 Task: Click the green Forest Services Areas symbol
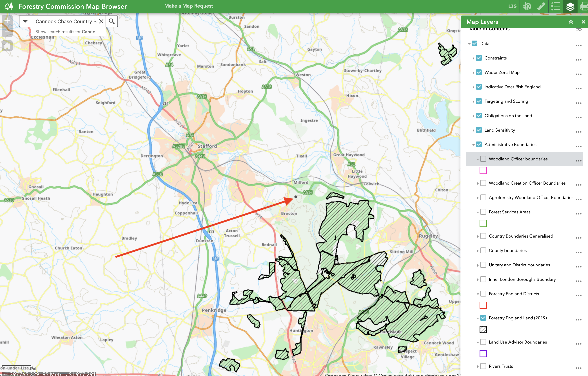tap(483, 223)
